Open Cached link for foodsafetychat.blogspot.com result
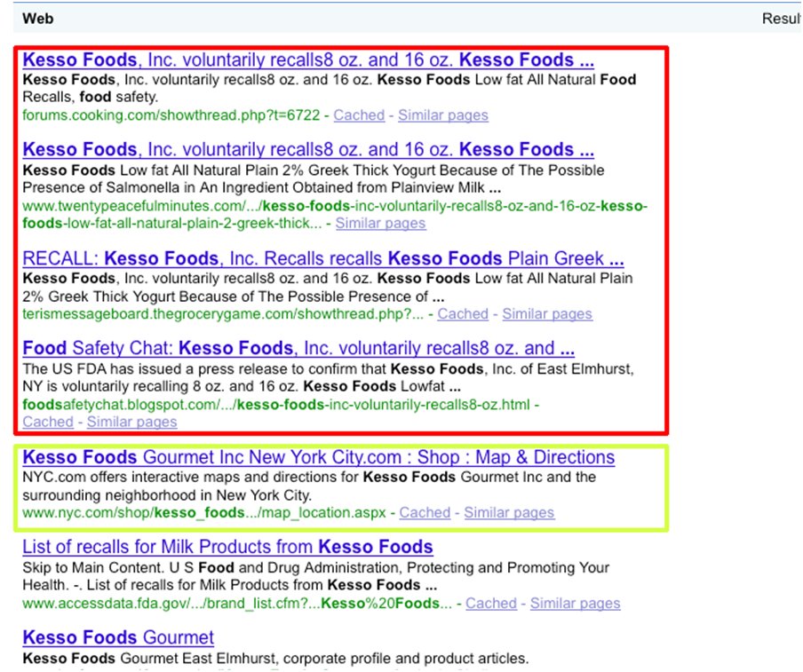This screenshot has height=672, width=803. tap(48, 422)
